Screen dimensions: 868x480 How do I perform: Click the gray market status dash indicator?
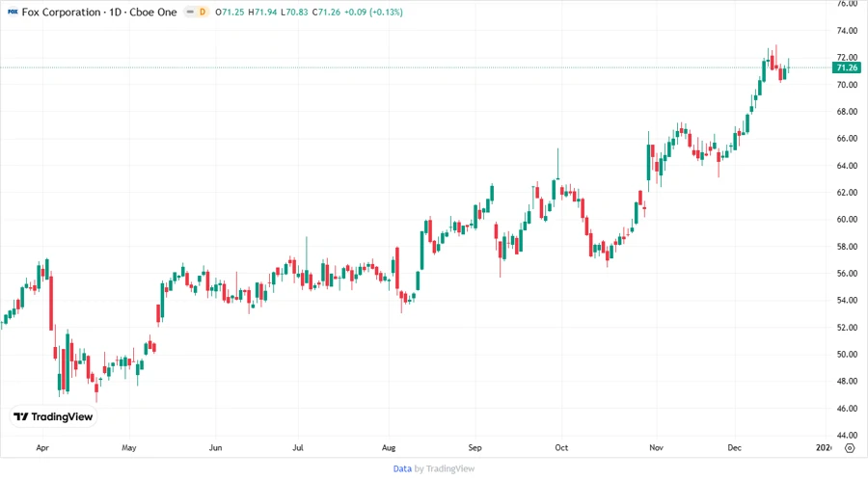190,12
